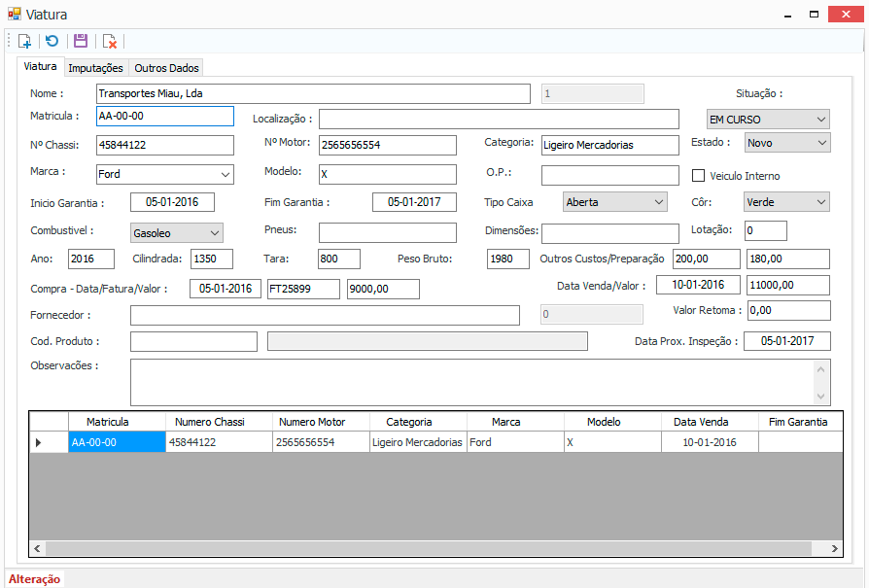Click the Data Venda date field
This screenshot has height=588, width=869.
[698, 285]
